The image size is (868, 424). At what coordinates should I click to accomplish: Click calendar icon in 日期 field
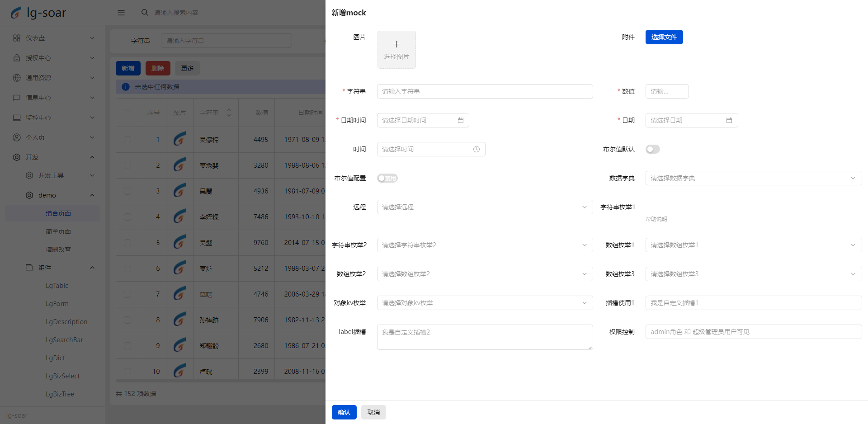pos(729,120)
